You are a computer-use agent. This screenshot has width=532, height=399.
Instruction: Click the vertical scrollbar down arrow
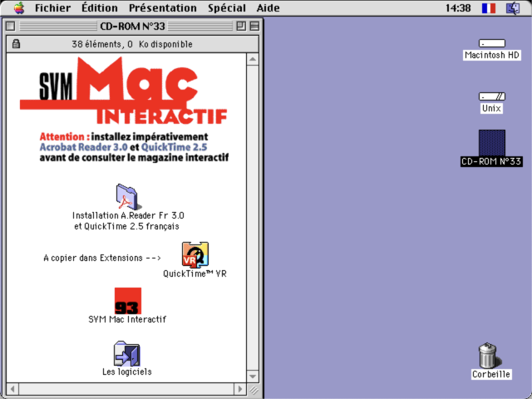pos(253,377)
